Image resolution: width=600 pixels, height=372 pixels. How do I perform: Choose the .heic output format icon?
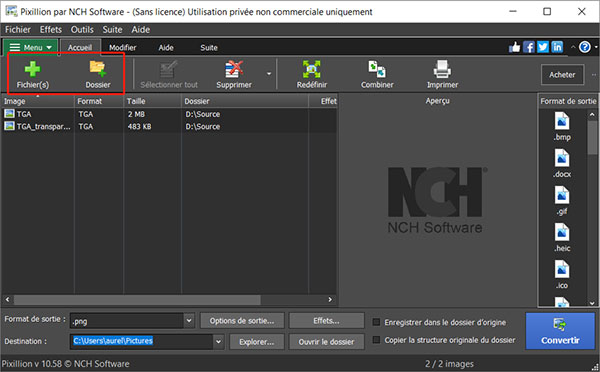point(562,232)
